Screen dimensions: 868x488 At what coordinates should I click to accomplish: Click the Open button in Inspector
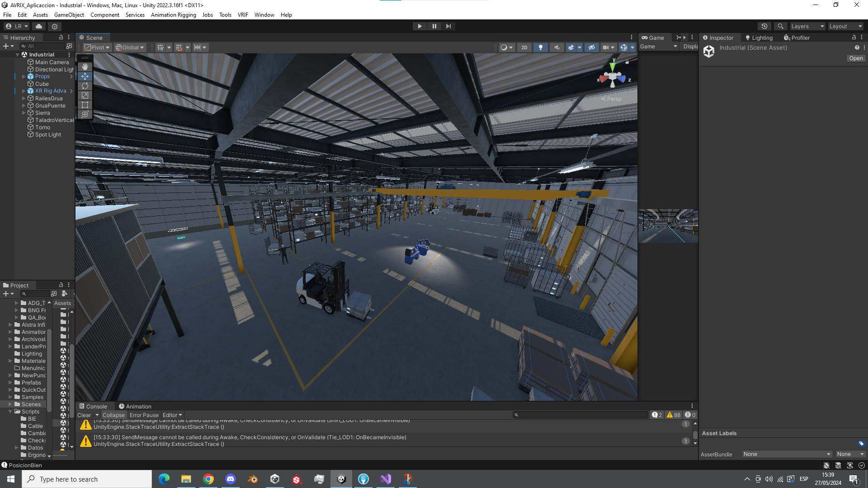click(856, 58)
